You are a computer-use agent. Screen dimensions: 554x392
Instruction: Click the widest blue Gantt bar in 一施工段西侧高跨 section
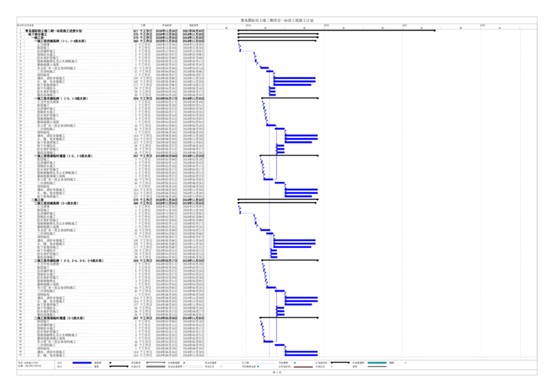coord(298,82)
